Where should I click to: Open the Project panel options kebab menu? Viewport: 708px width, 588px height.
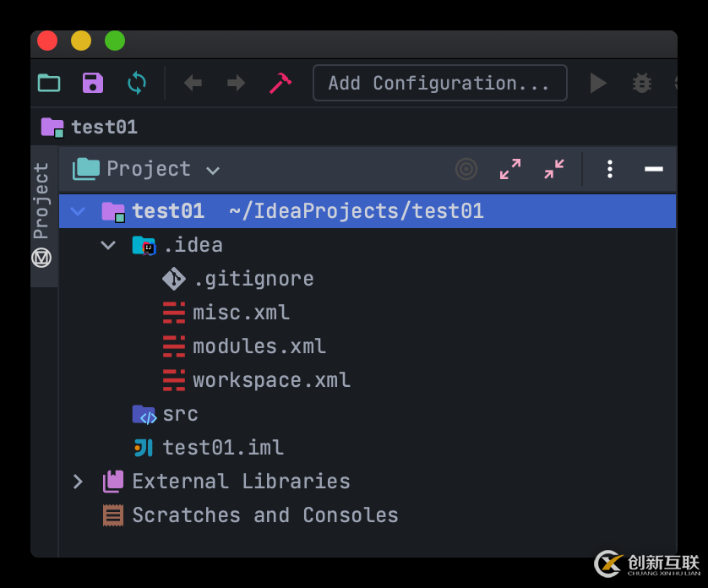click(x=609, y=169)
